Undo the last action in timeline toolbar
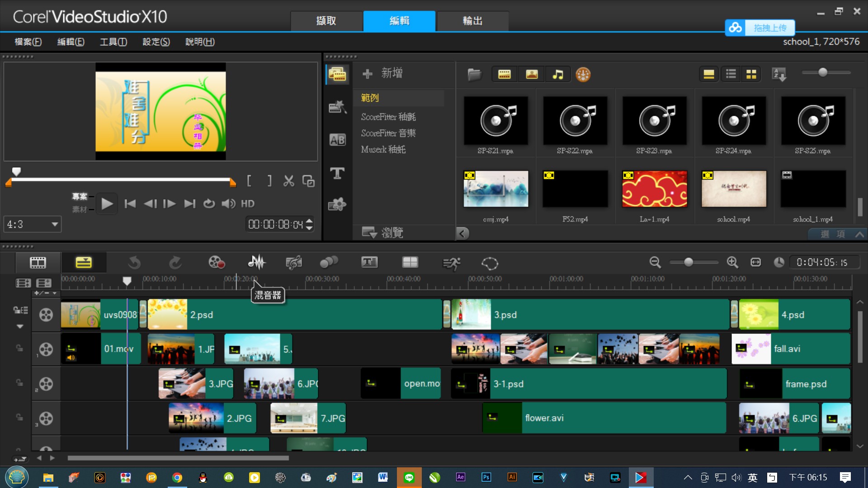Screen dimensions: 868x488 tap(134, 263)
